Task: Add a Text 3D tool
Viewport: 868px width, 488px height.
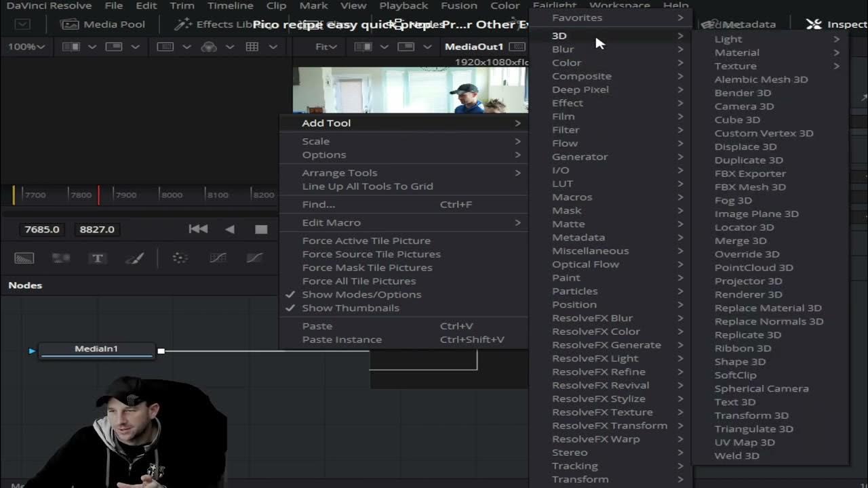Action: tap(770, 402)
